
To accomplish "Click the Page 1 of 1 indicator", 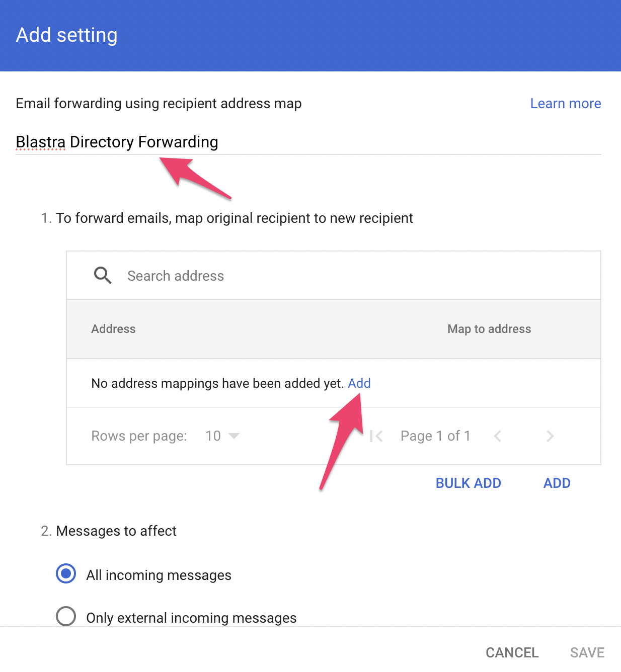I will pyautogui.click(x=435, y=436).
